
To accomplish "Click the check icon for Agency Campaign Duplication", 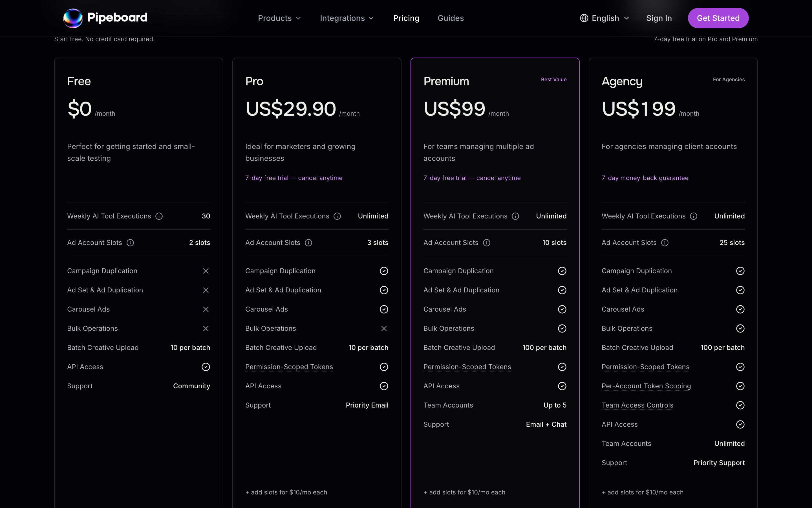I will (x=740, y=271).
